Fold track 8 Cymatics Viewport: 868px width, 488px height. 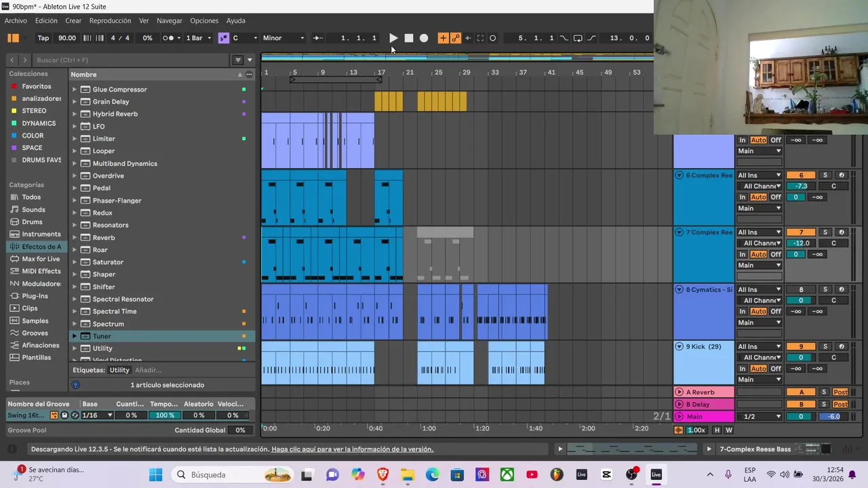coord(679,289)
